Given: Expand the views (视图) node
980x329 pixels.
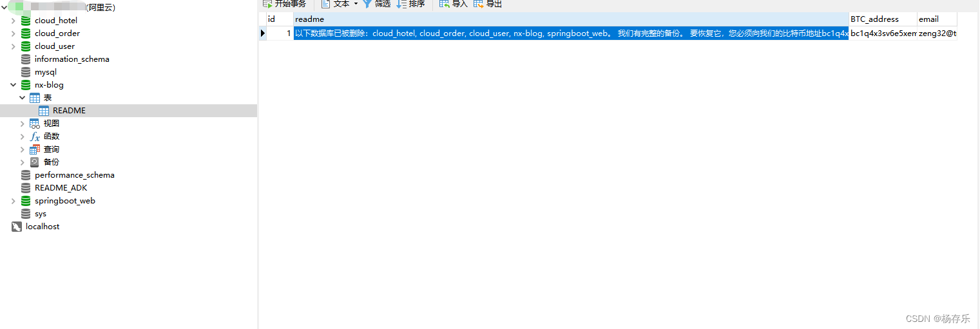Looking at the screenshot, I should point(23,124).
